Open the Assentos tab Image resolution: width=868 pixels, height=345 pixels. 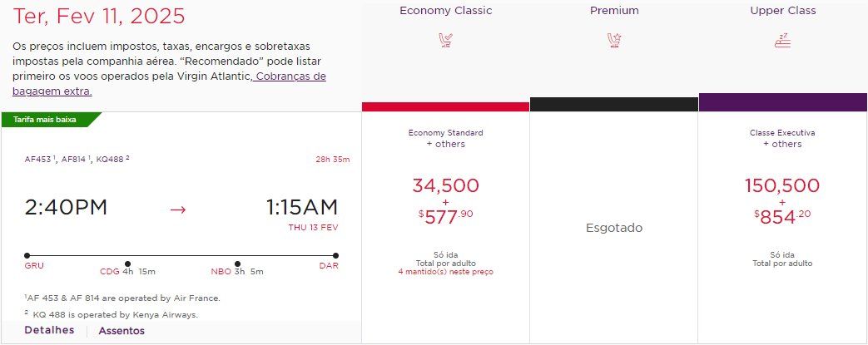(122, 331)
